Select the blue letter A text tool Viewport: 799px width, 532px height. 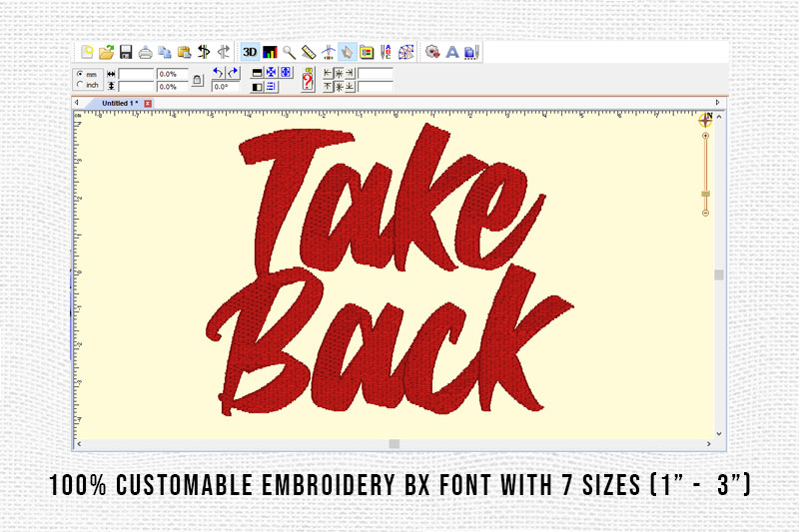452,52
